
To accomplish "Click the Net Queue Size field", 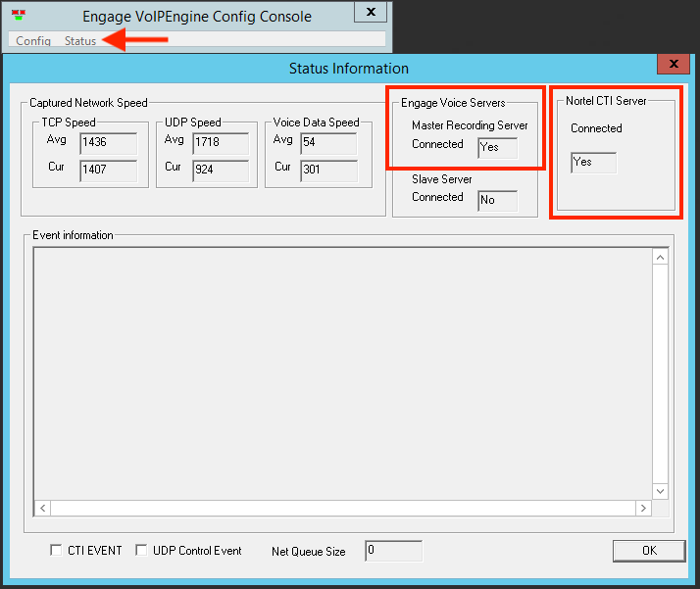I will point(393,551).
